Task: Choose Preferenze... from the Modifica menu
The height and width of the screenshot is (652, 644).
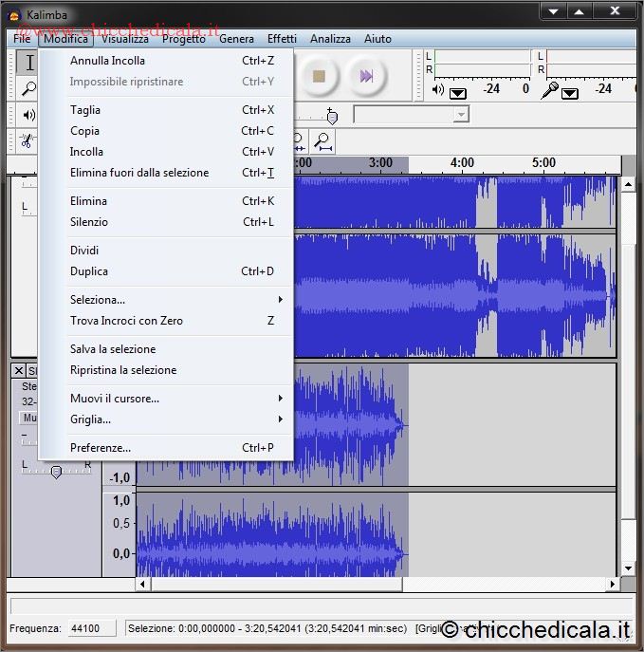Action: (101, 448)
